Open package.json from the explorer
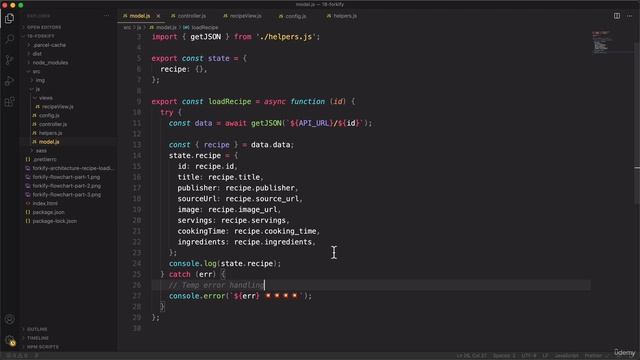The width and height of the screenshot is (640, 360). coord(48,212)
